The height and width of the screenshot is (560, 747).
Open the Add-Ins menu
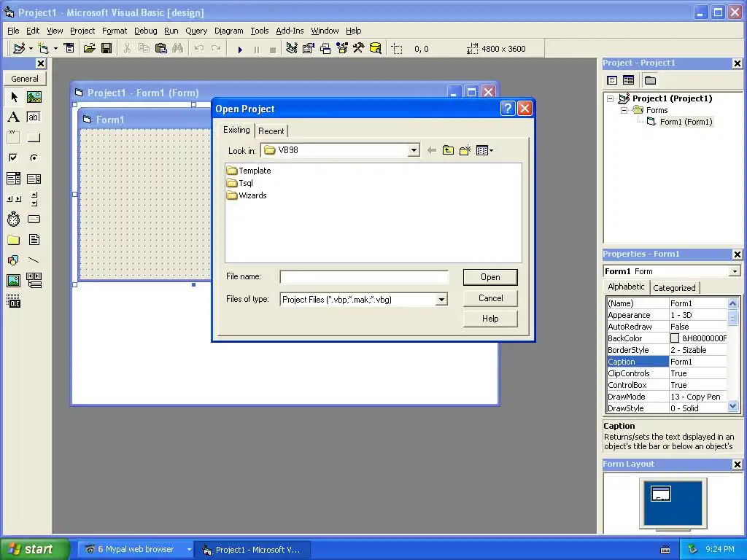[x=290, y=31]
